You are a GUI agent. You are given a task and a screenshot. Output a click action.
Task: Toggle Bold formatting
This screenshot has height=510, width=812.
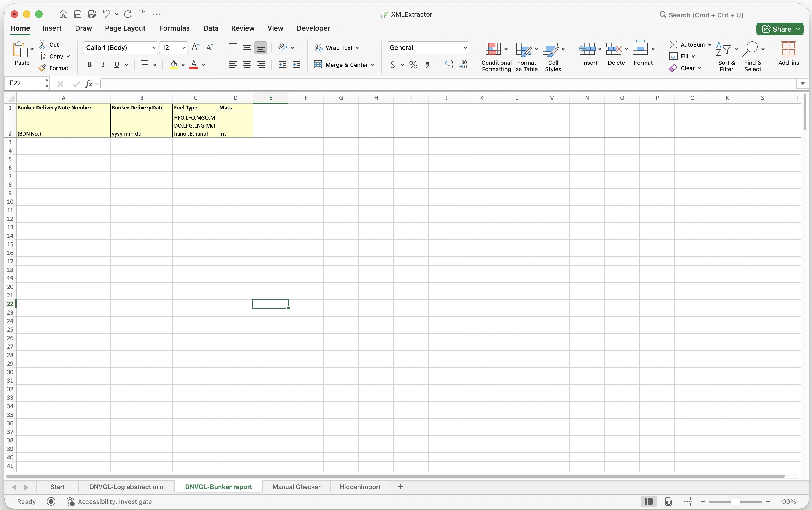(x=89, y=64)
